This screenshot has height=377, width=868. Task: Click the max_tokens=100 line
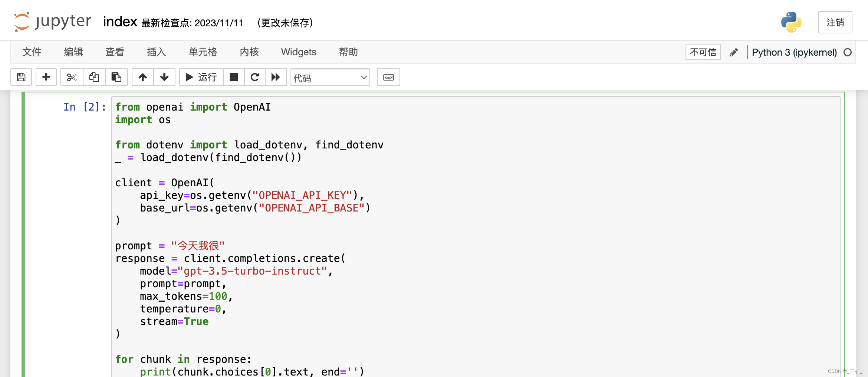click(186, 296)
